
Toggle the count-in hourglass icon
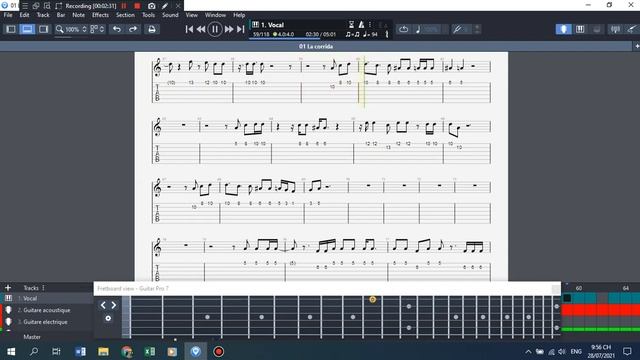(351, 24)
